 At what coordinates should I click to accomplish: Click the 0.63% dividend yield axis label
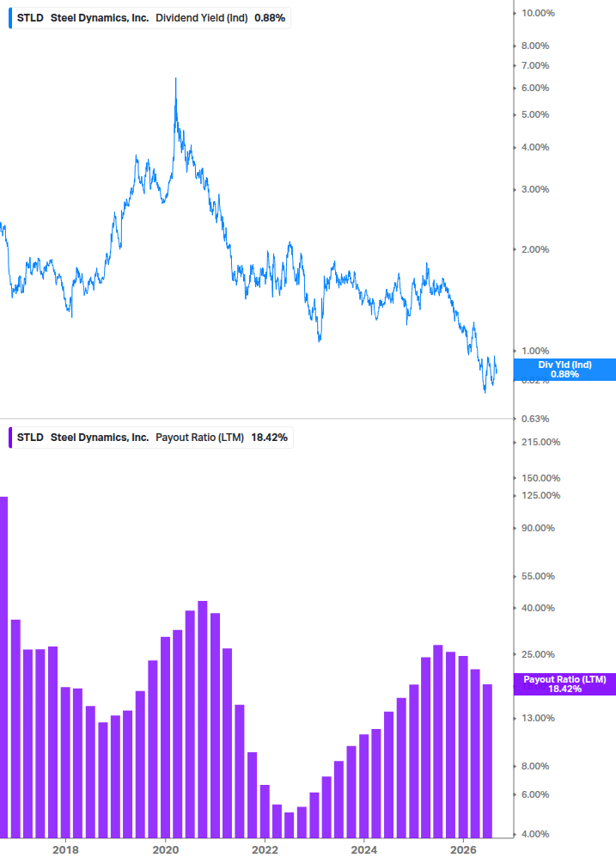pyautogui.click(x=535, y=419)
